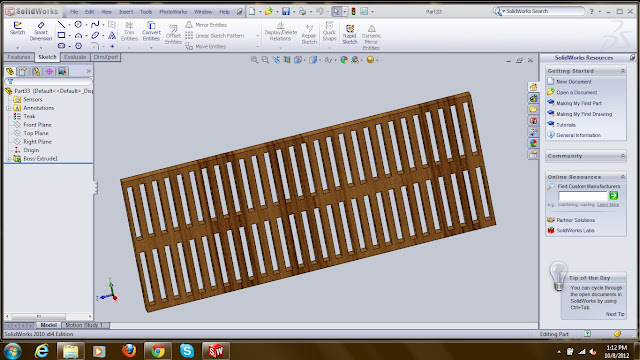Click the Find Custom Manufacturers search field
This screenshot has height=360, width=640.
coord(583,196)
